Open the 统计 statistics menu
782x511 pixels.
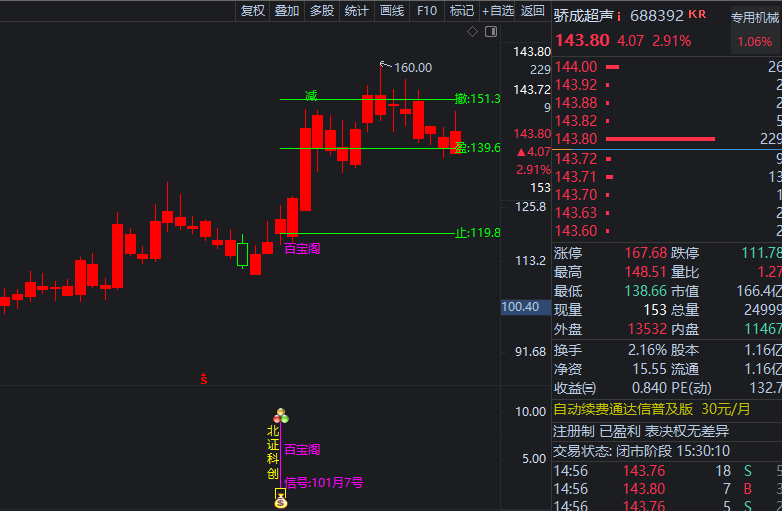point(356,11)
